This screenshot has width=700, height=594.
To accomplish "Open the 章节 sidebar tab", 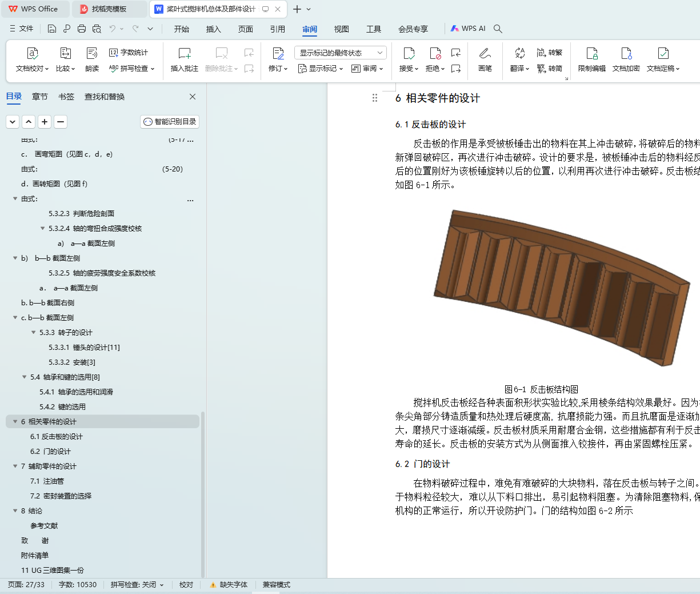I will (40, 97).
